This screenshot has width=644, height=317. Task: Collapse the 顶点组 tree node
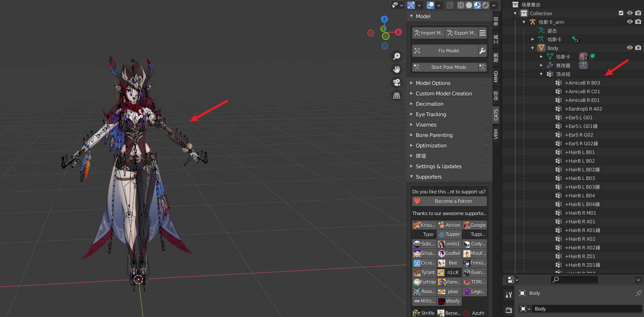coord(541,74)
